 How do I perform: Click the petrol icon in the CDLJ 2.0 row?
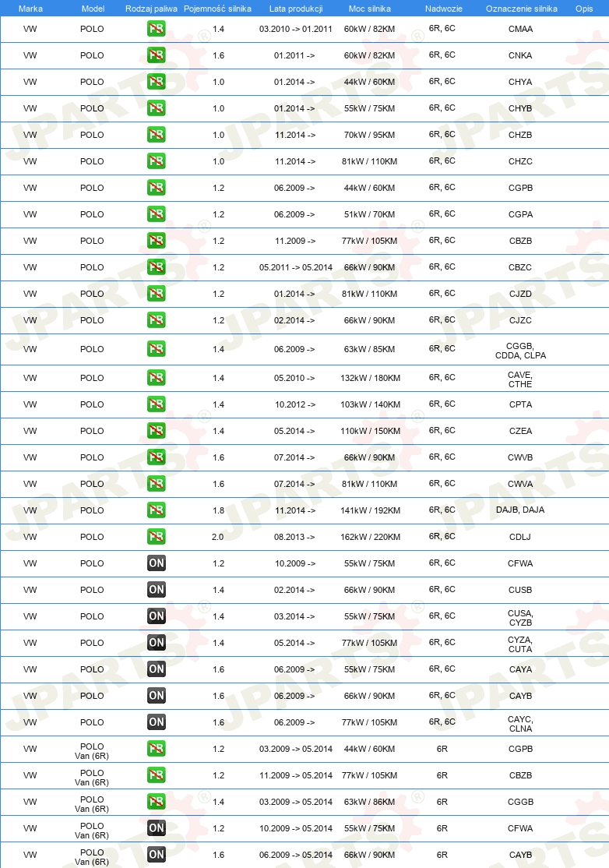pyautogui.click(x=157, y=537)
